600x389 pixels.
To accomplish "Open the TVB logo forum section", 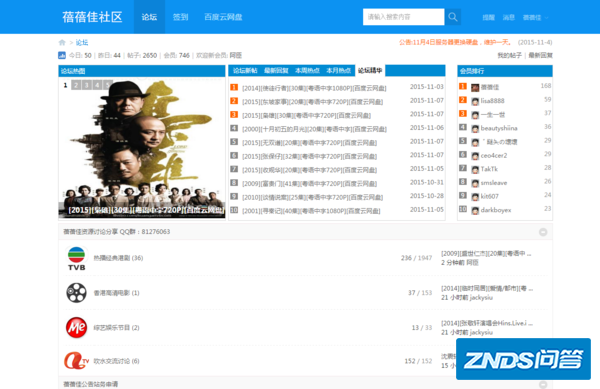I will click(x=77, y=259).
